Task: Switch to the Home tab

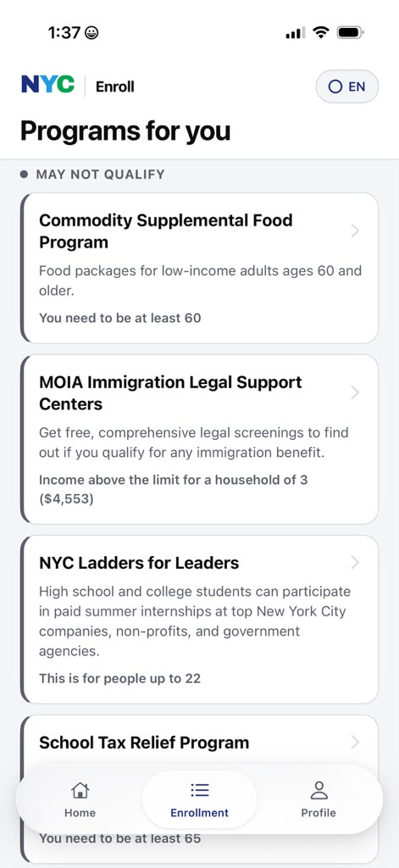Action: coord(80,799)
